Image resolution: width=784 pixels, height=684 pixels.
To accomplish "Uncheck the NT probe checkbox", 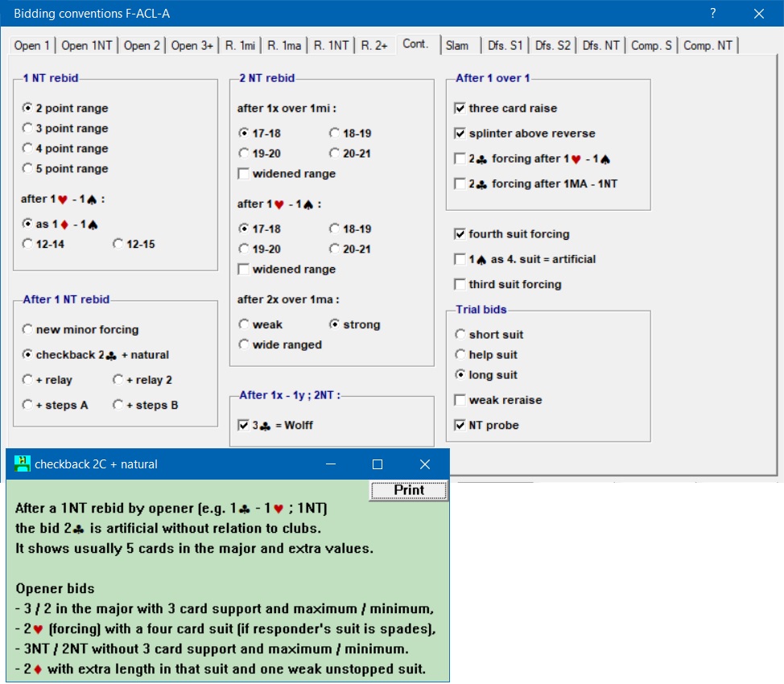I will click(460, 426).
